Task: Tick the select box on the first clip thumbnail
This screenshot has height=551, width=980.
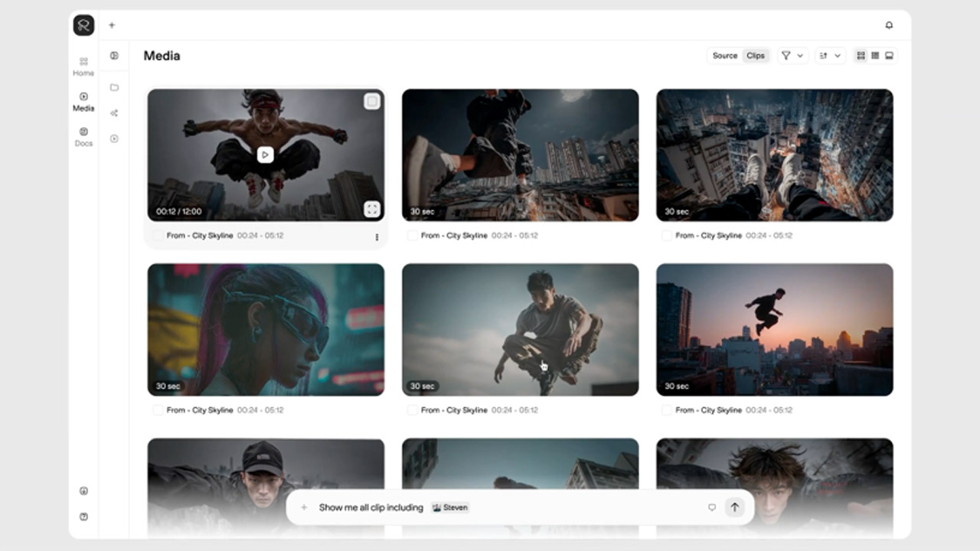Action: 372,102
